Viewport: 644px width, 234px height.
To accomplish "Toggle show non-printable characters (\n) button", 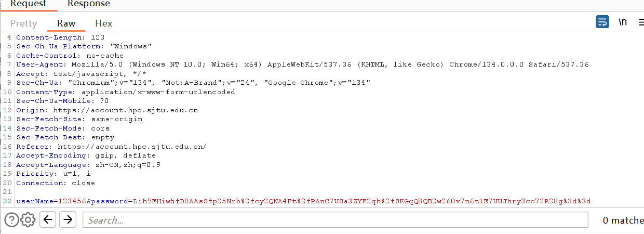I will tap(623, 22).
